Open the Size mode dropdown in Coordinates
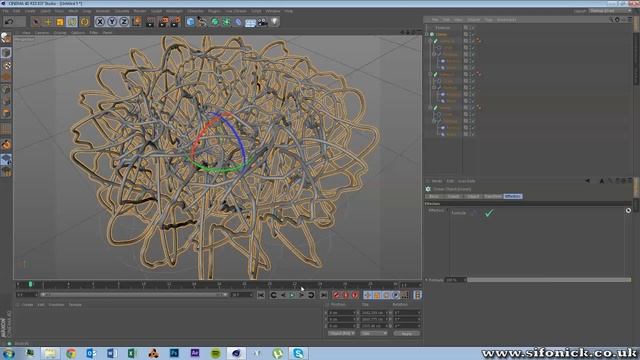 (373, 333)
